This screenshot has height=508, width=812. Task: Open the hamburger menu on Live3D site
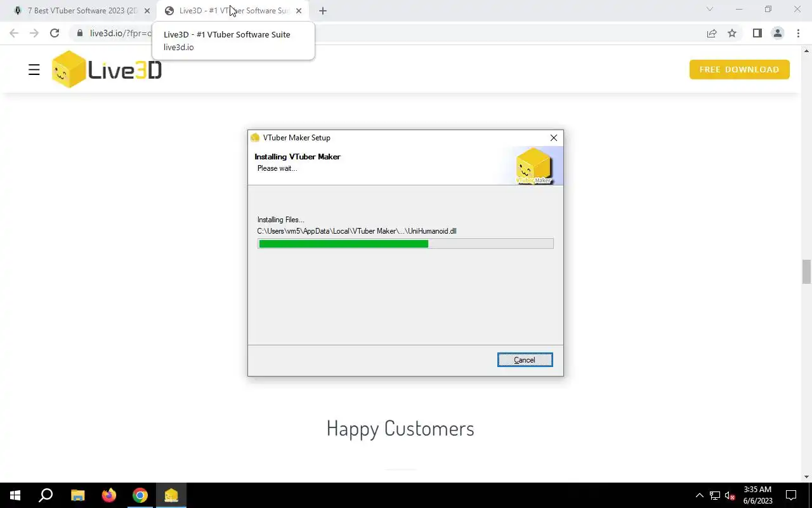click(x=34, y=70)
